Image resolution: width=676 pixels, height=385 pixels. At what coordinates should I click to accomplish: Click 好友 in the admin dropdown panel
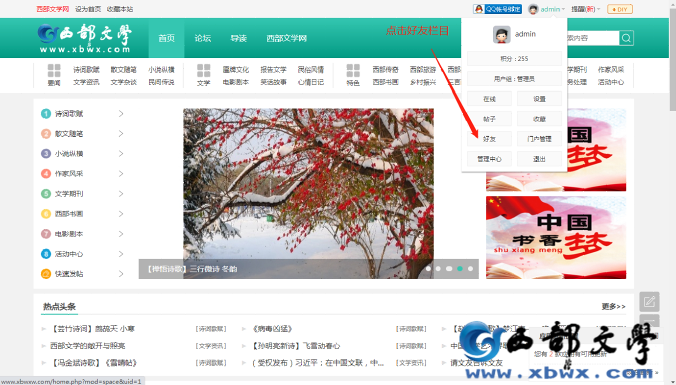click(x=489, y=139)
